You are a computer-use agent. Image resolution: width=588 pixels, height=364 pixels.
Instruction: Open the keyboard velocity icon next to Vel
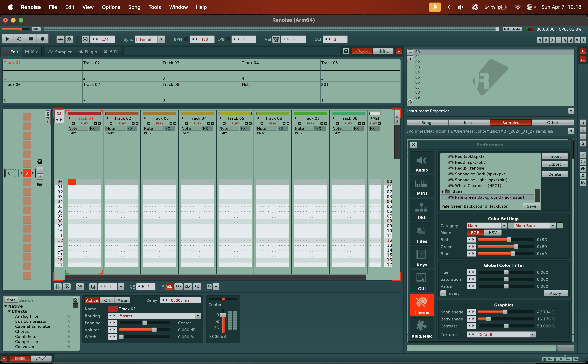pyautogui.click(x=276, y=39)
